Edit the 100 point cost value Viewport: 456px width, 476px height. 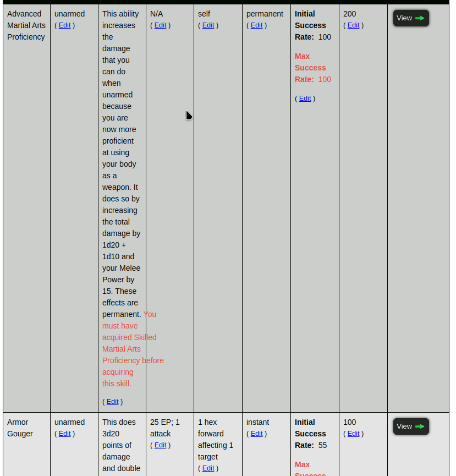(x=353, y=434)
